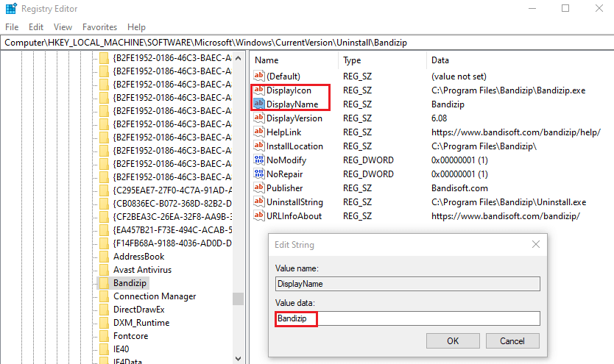The width and height of the screenshot is (614, 364).
Task: Select the Publisher value string icon
Action: click(259, 188)
